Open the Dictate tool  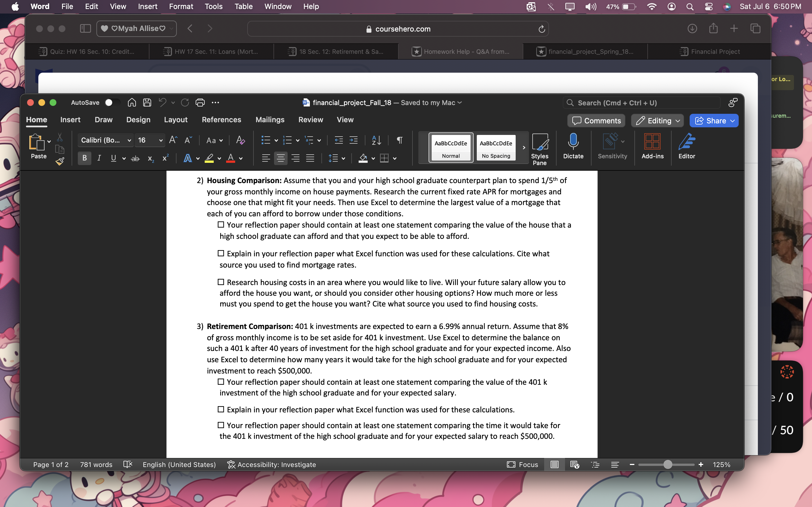(573, 148)
